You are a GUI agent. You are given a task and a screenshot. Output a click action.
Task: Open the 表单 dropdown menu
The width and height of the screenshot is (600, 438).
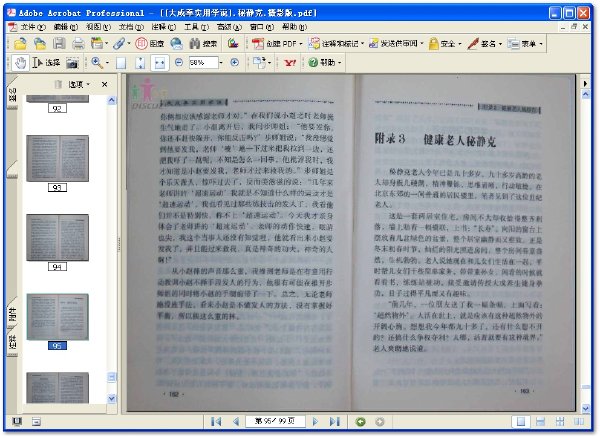tap(525, 44)
